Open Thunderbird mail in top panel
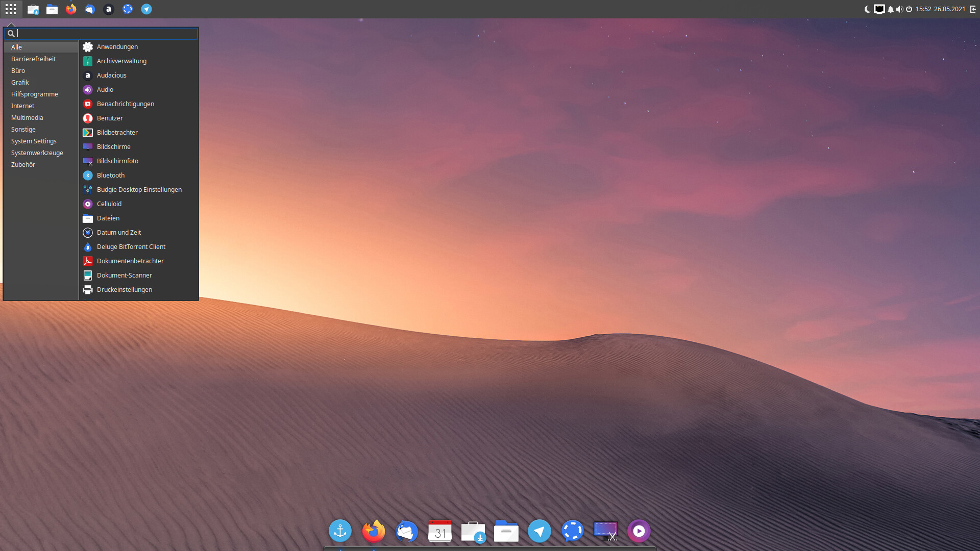 (90, 9)
